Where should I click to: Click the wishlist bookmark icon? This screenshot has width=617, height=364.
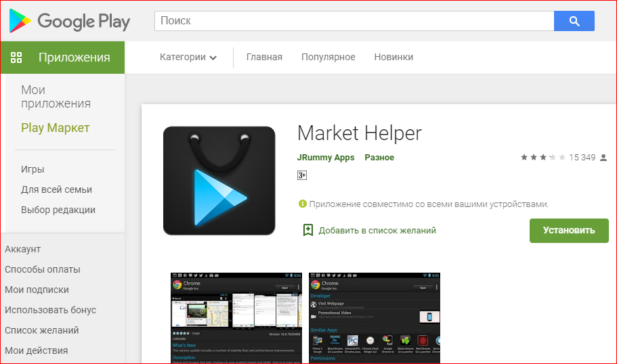(x=308, y=230)
